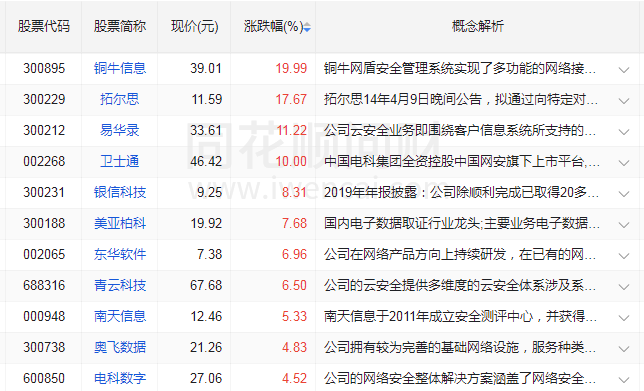Open stock link 卫士通

point(120,161)
